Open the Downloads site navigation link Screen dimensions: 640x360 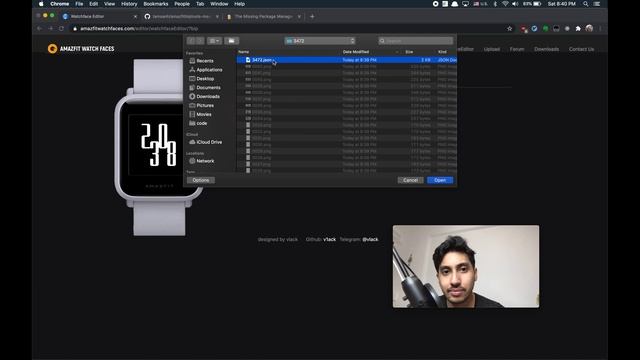547,49
